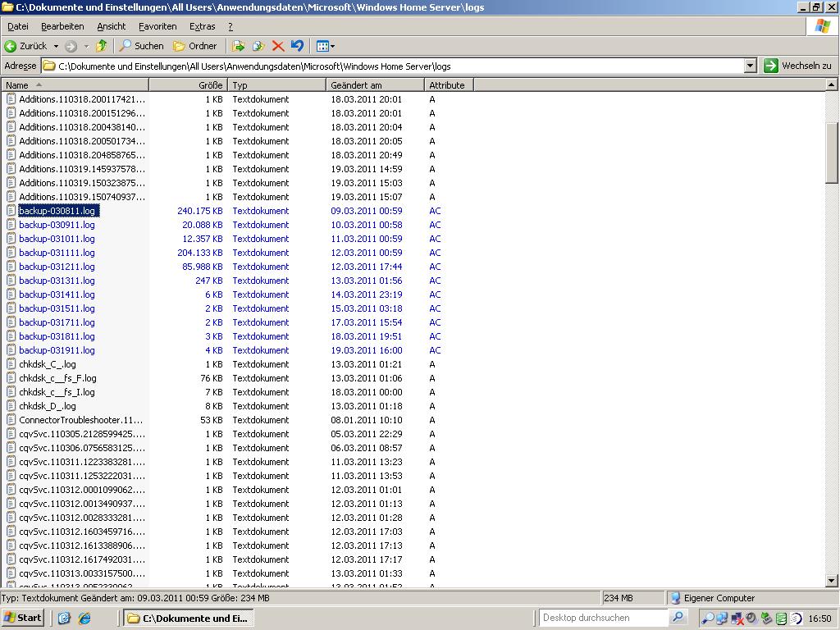This screenshot has width=840, height=630.
Task: Click the green up-folder icon
Action: pos(101,46)
